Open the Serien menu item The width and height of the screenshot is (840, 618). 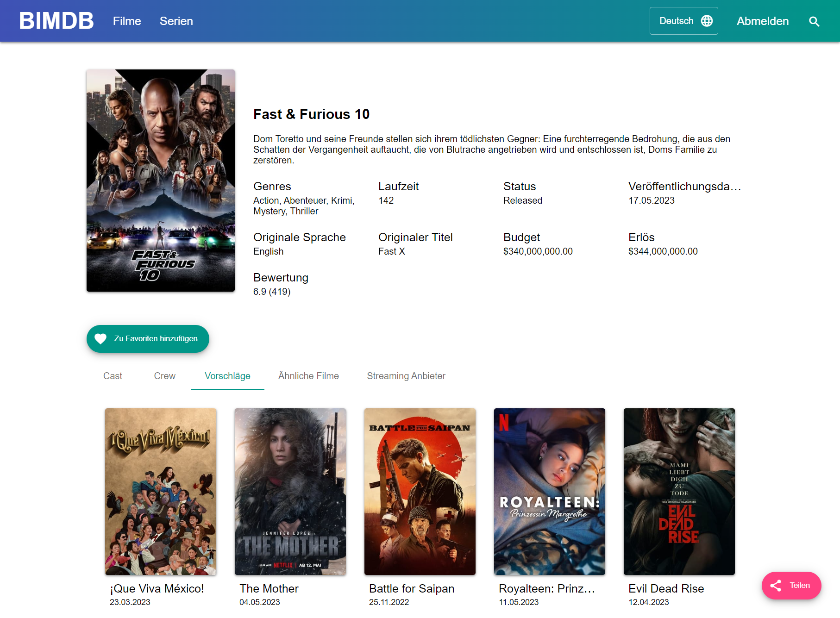tap(176, 21)
